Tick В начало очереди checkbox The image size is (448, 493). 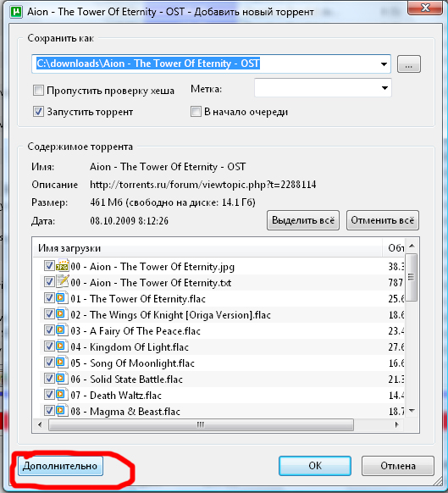click(x=196, y=112)
